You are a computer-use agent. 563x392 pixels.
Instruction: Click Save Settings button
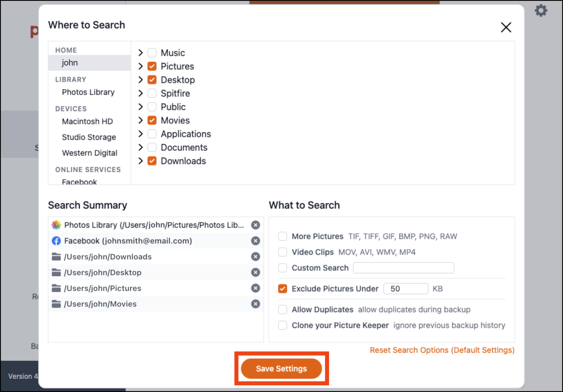pos(281,368)
